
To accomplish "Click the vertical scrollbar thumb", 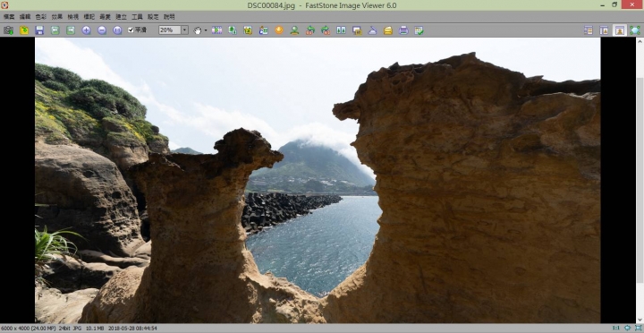I will pyautogui.click(x=640, y=180).
